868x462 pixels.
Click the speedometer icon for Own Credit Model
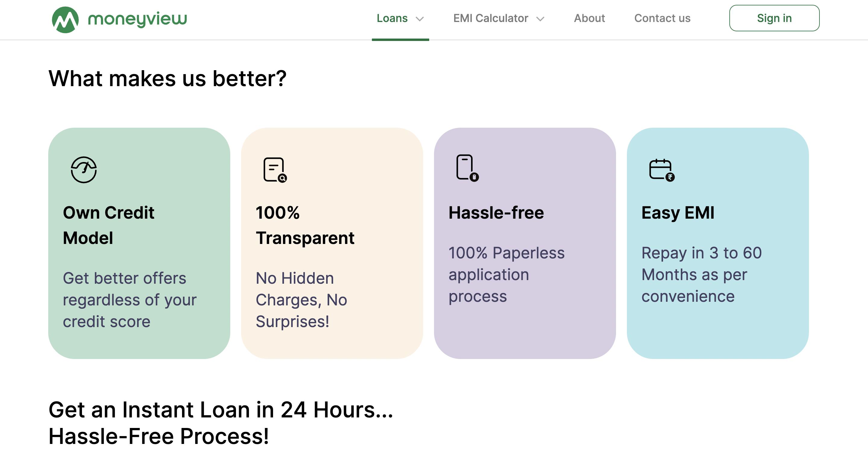coord(84,170)
